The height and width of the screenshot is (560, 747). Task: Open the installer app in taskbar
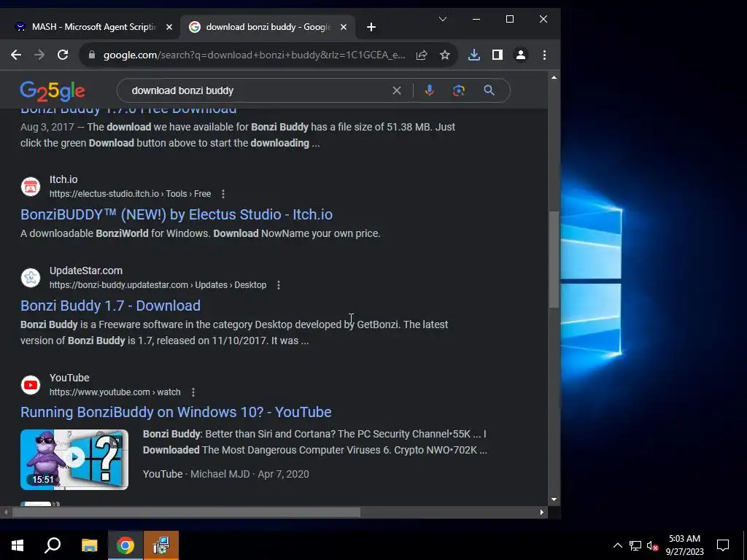click(x=161, y=545)
